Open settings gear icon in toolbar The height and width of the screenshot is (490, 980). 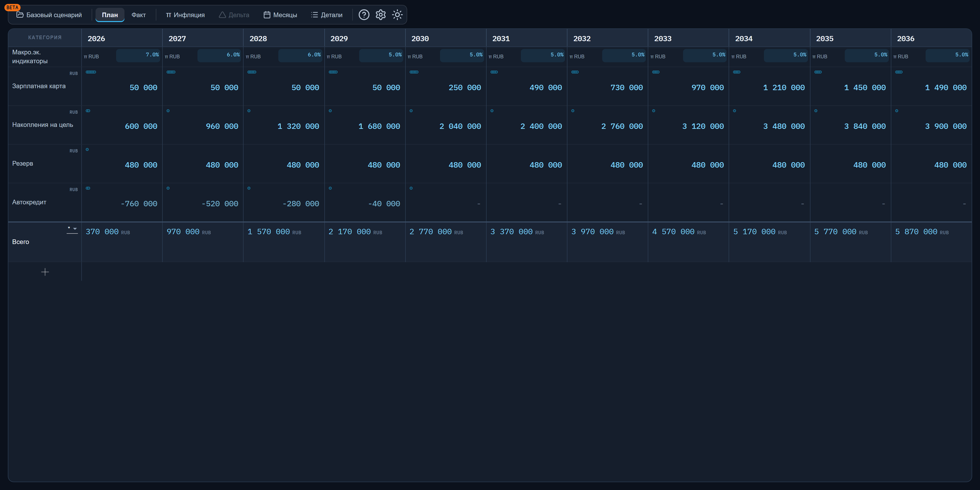click(380, 15)
